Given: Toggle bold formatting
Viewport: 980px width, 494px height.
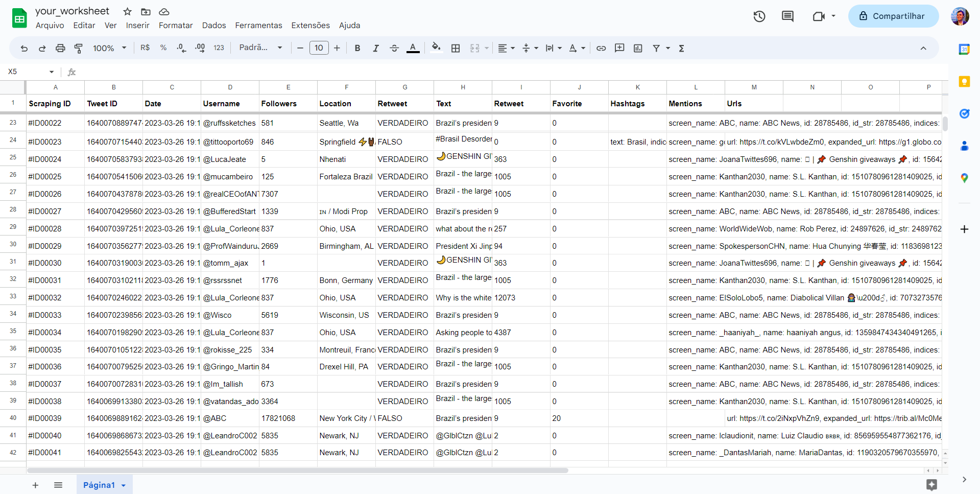Looking at the screenshot, I should 357,48.
